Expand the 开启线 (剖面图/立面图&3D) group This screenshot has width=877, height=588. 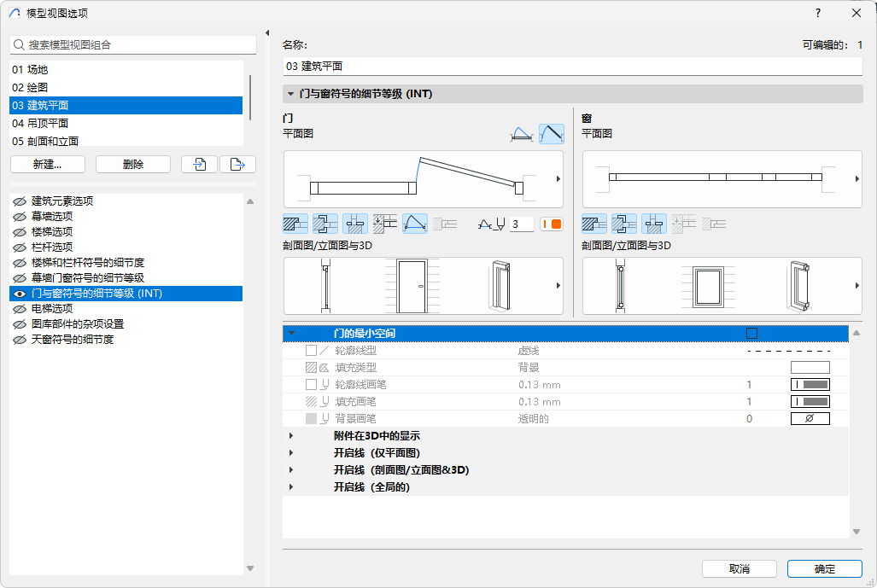tap(291, 470)
